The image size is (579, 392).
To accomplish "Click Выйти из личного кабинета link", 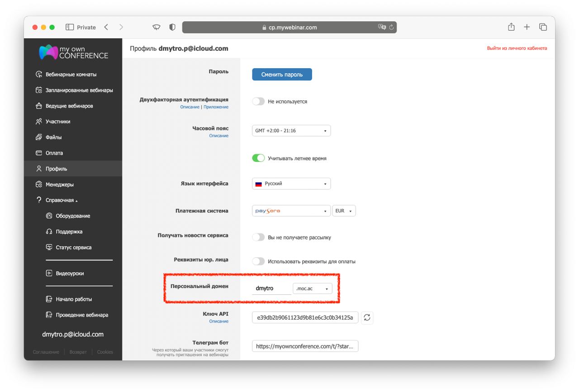I will click(x=517, y=48).
